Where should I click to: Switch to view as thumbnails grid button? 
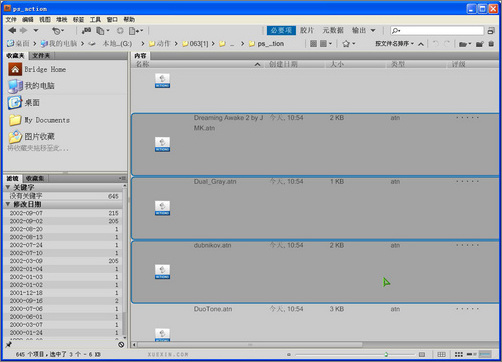point(459,354)
